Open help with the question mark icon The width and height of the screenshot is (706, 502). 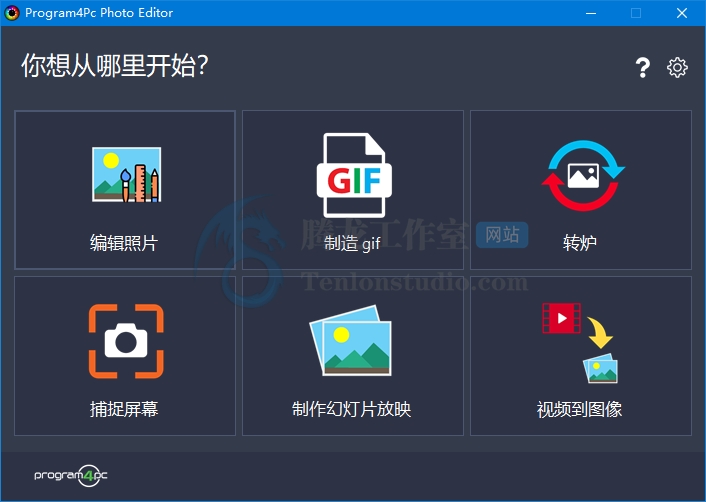(643, 68)
